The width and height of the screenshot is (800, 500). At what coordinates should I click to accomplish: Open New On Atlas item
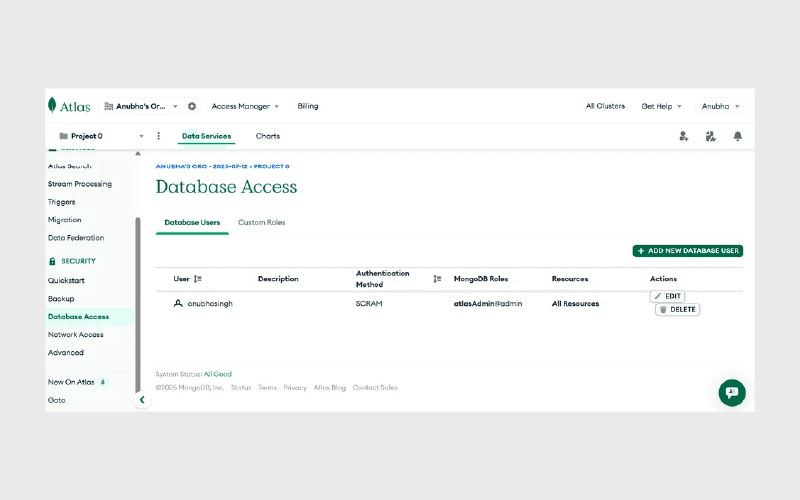(71, 382)
